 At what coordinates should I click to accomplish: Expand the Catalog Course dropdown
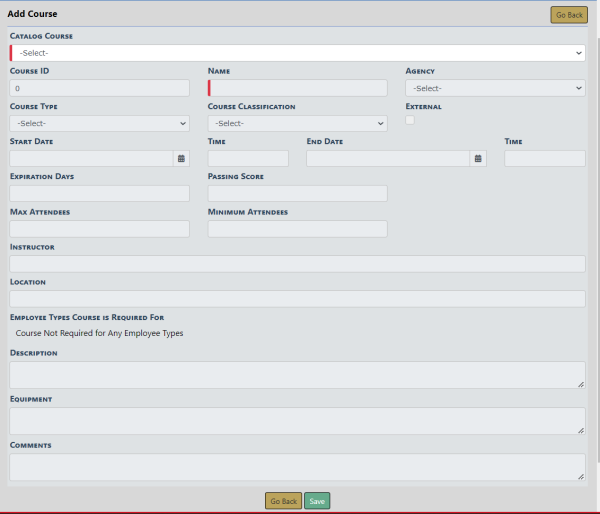[298, 53]
